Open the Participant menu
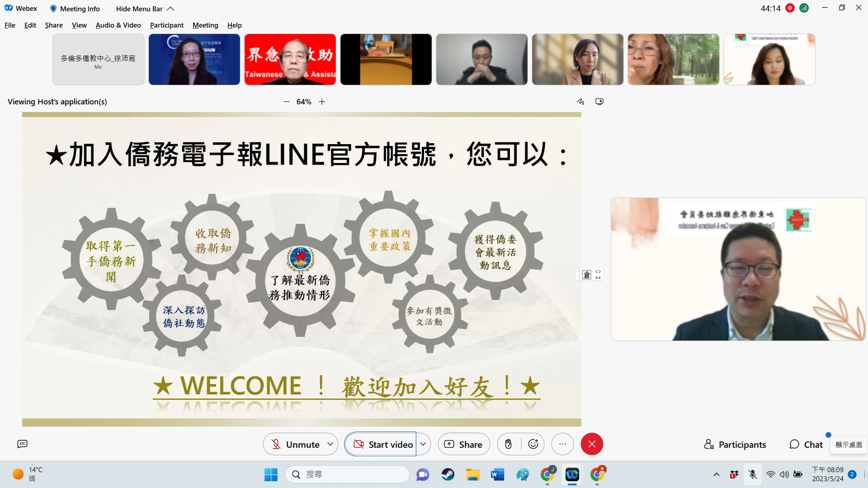The image size is (868, 488). [166, 25]
